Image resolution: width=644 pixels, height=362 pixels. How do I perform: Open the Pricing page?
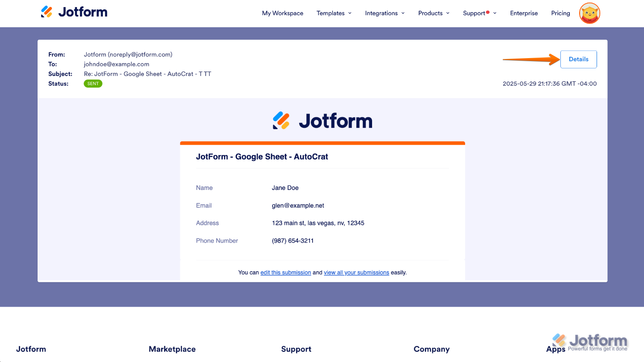point(560,13)
